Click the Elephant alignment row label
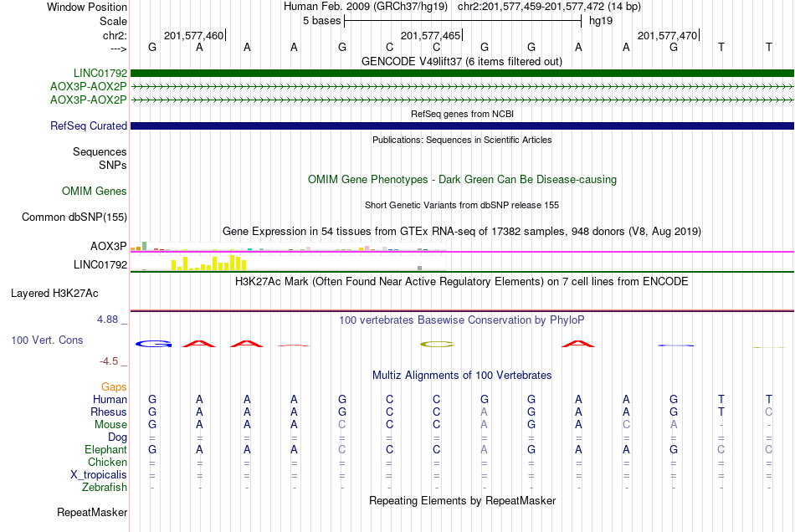Viewport: 795px width, 532px height. (x=106, y=449)
